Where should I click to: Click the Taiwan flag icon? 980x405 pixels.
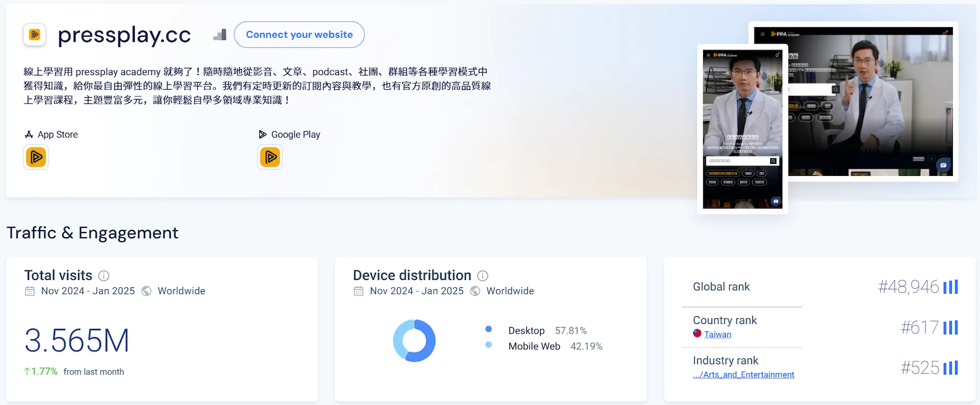pyautogui.click(x=697, y=334)
